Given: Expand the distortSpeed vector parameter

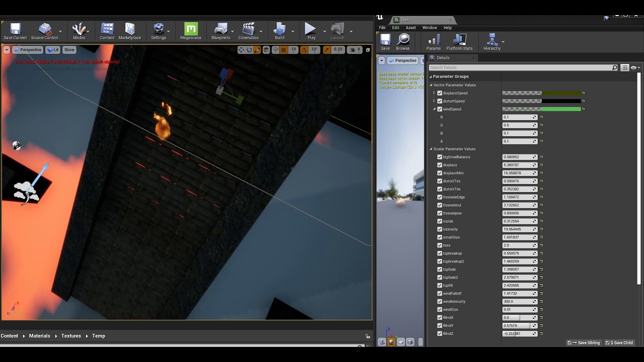Looking at the screenshot, I should point(434,101).
